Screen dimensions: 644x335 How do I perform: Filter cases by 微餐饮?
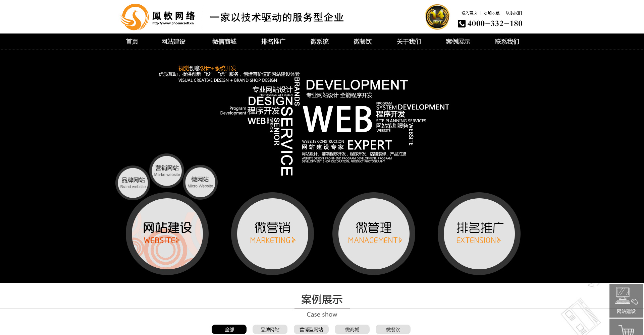(393, 329)
